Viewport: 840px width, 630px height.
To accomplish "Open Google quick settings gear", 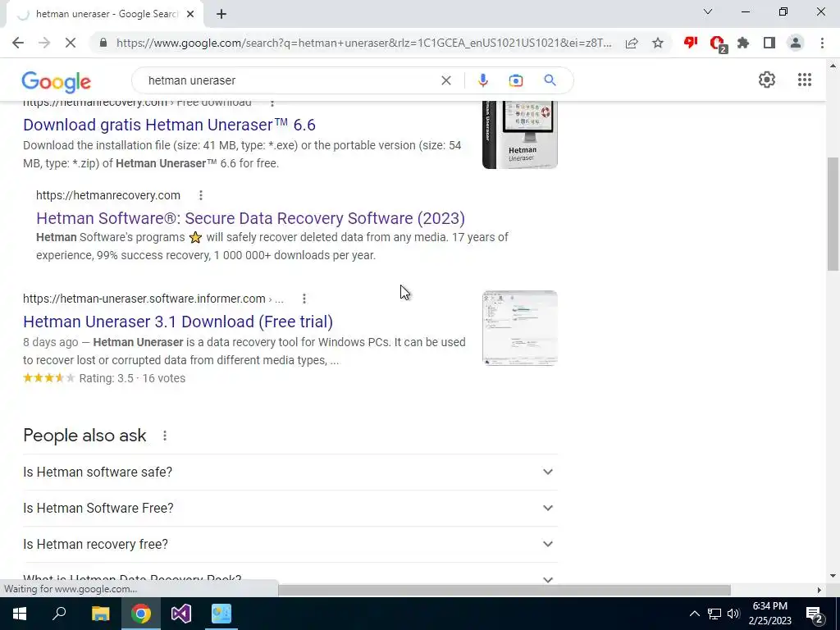I will coord(767,80).
